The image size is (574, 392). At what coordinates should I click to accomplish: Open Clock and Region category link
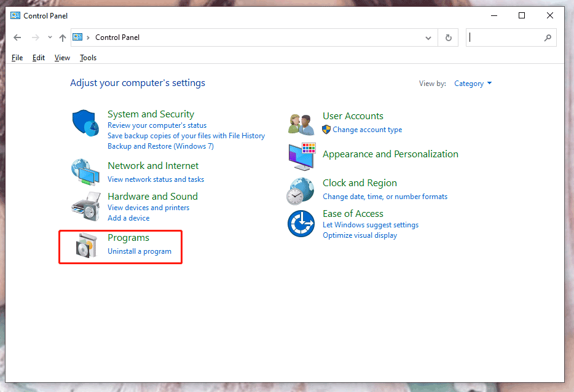click(x=360, y=183)
